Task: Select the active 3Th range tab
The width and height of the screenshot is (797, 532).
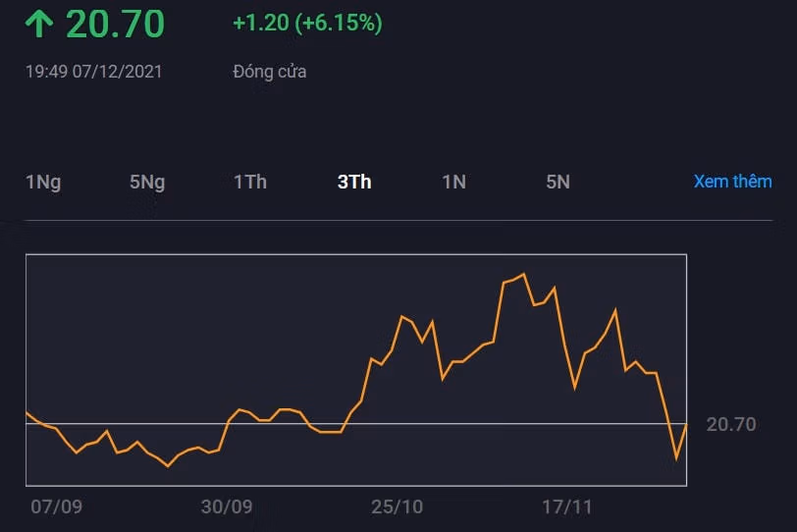Action: pyautogui.click(x=354, y=182)
